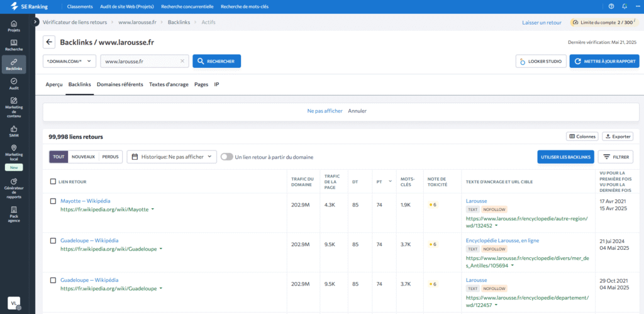Tick the checkbox for the Guadeloupe row dated 21 Jui 2024
The width and height of the screenshot is (644, 314).
click(53, 240)
